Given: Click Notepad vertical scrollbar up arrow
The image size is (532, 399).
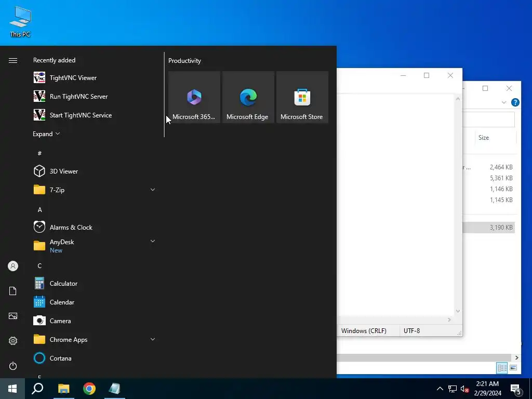Looking at the screenshot, I should [458, 99].
